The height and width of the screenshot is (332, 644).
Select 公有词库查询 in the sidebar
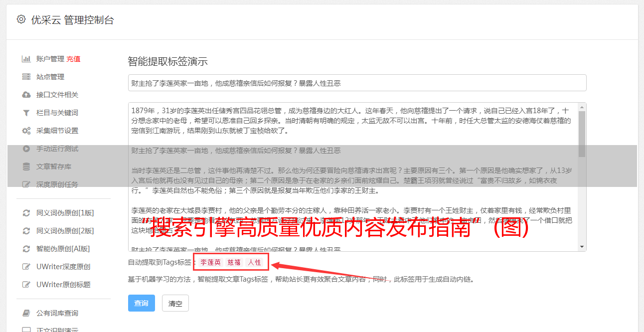point(57,313)
